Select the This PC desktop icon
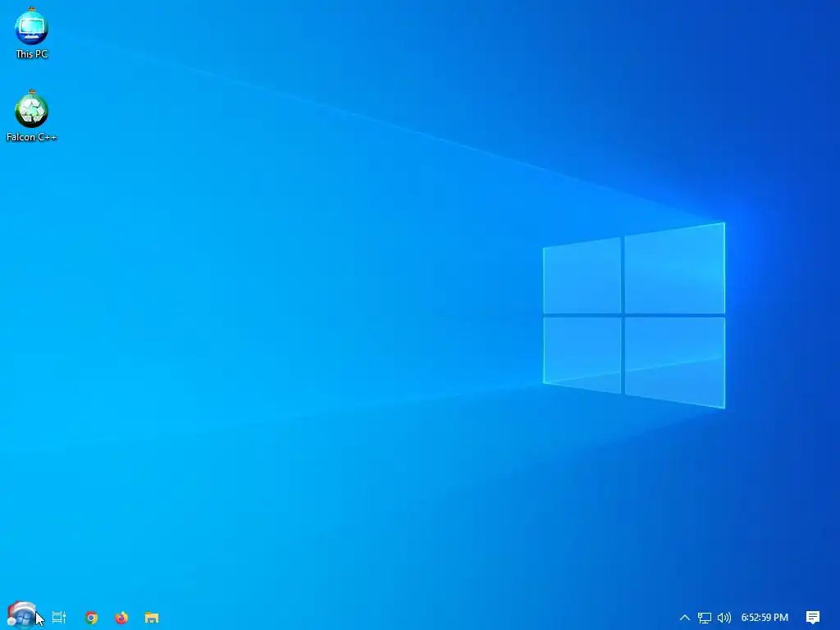This screenshot has height=630, width=840. pos(32,33)
